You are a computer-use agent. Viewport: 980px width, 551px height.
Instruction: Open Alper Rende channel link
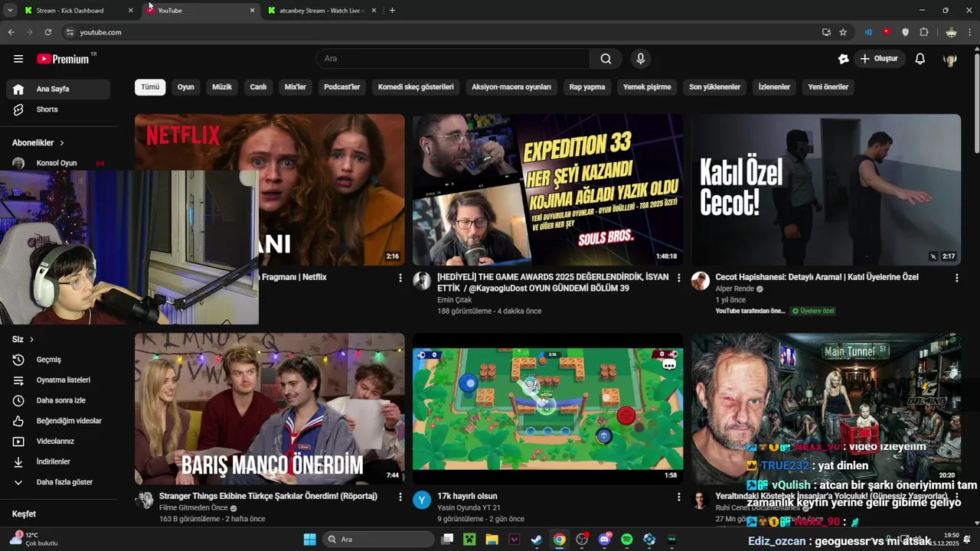(x=734, y=289)
